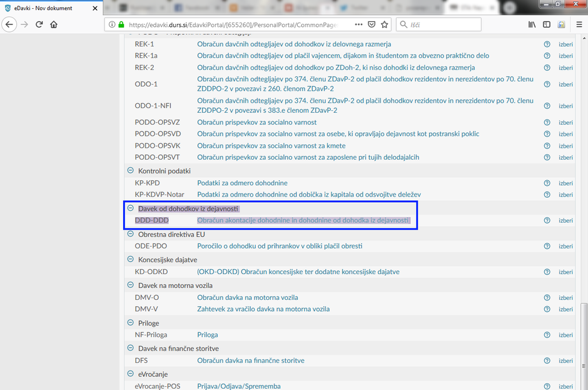Toggle the browser sidebar view
Image resolution: width=588 pixels, height=390 pixels.
[547, 24]
